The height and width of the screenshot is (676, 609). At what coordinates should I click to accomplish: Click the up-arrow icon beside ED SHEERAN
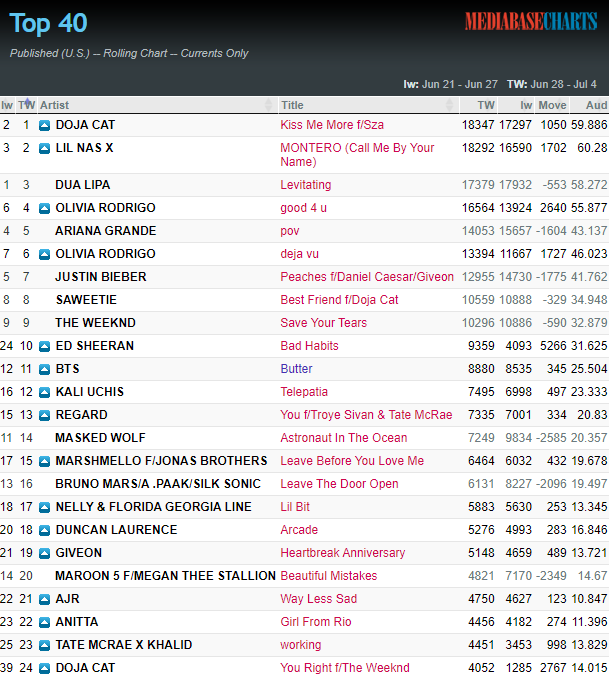(44, 347)
